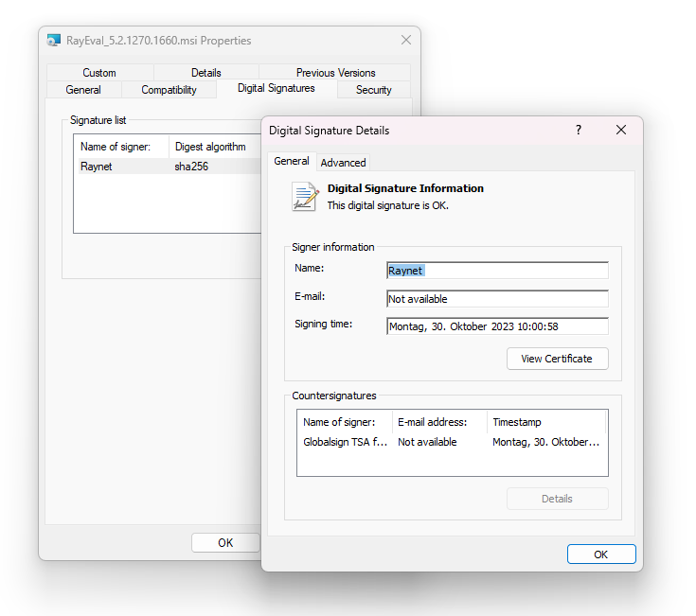The width and height of the screenshot is (696, 616).
Task: Click the digital signature certificate icon
Action: pyautogui.click(x=304, y=196)
